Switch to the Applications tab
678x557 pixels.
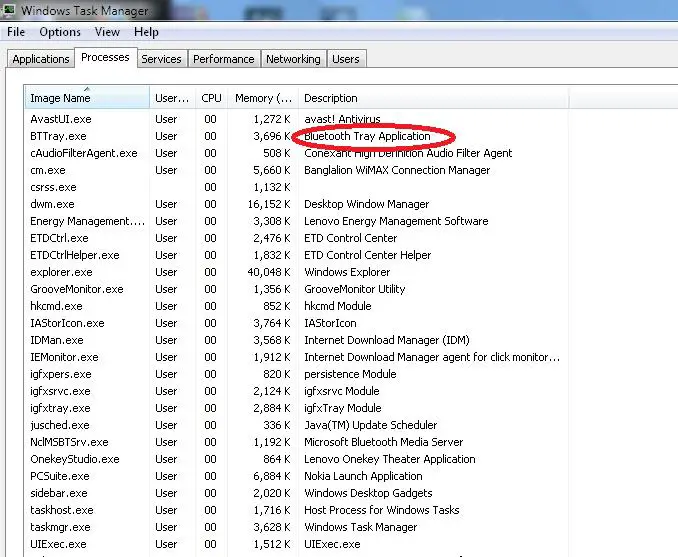(41, 59)
